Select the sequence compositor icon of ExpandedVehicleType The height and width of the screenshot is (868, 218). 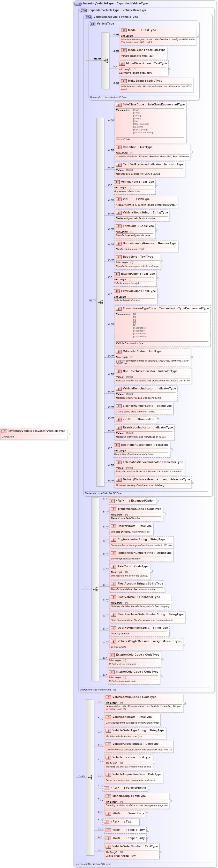pyautogui.click(x=95, y=589)
